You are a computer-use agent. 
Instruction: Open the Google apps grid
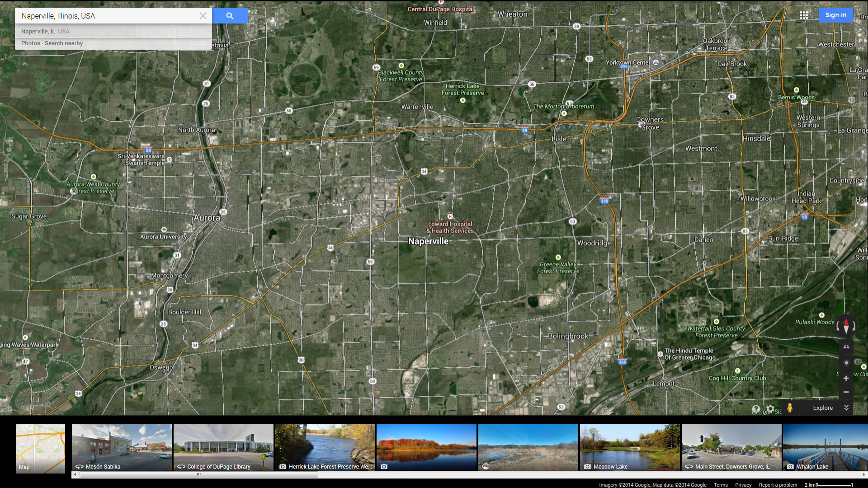804,15
